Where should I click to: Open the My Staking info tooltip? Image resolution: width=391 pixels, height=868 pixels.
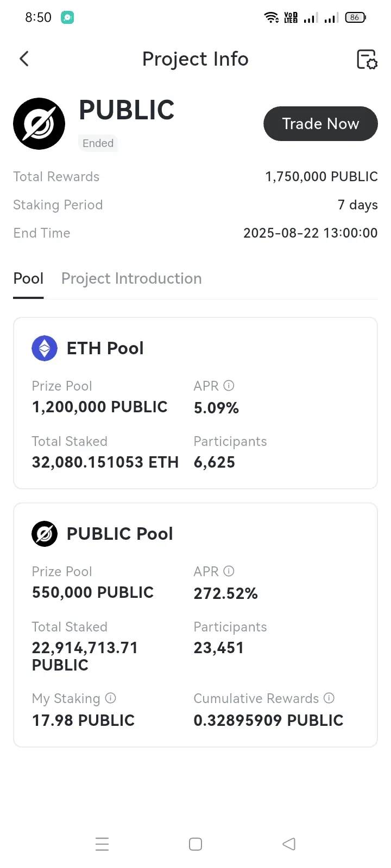pos(110,698)
